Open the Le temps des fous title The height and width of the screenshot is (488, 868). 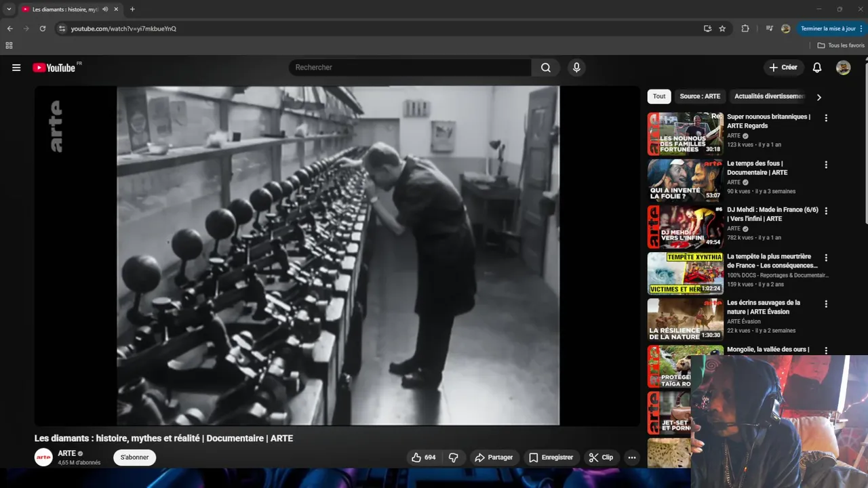click(757, 167)
